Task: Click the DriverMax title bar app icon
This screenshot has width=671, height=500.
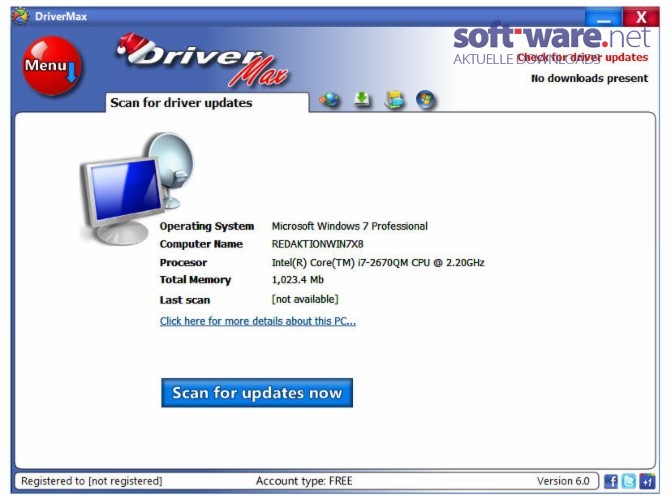Action: (x=20, y=16)
